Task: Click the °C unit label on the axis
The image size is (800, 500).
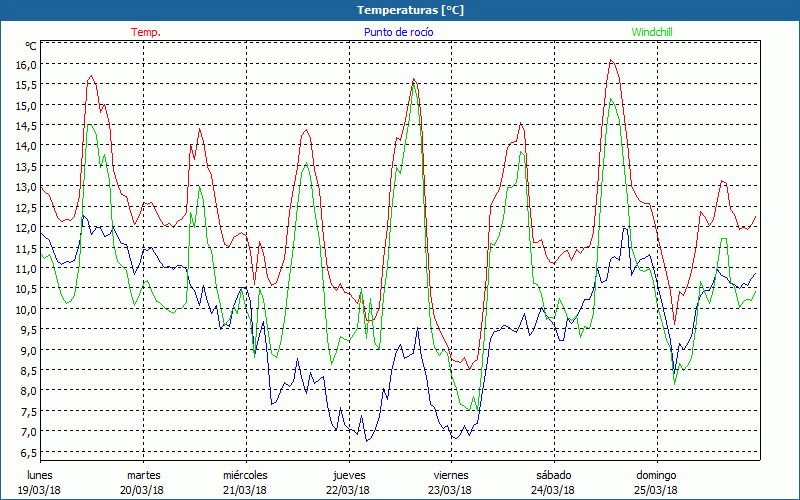Action: click(x=31, y=46)
